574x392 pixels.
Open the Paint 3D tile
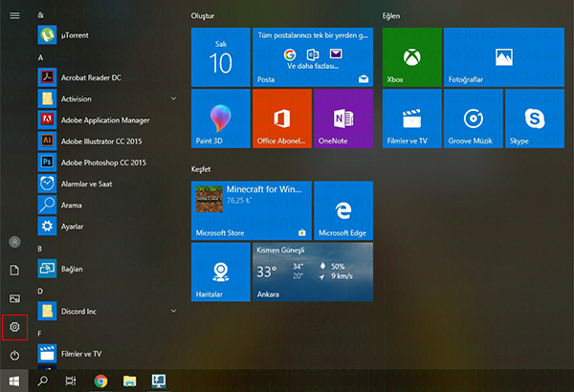tap(221, 119)
